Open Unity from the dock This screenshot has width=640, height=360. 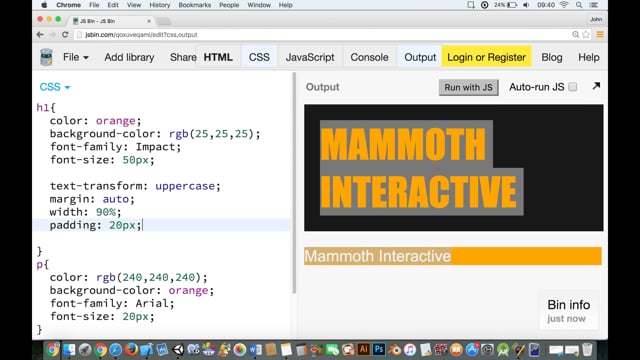pos(178,350)
